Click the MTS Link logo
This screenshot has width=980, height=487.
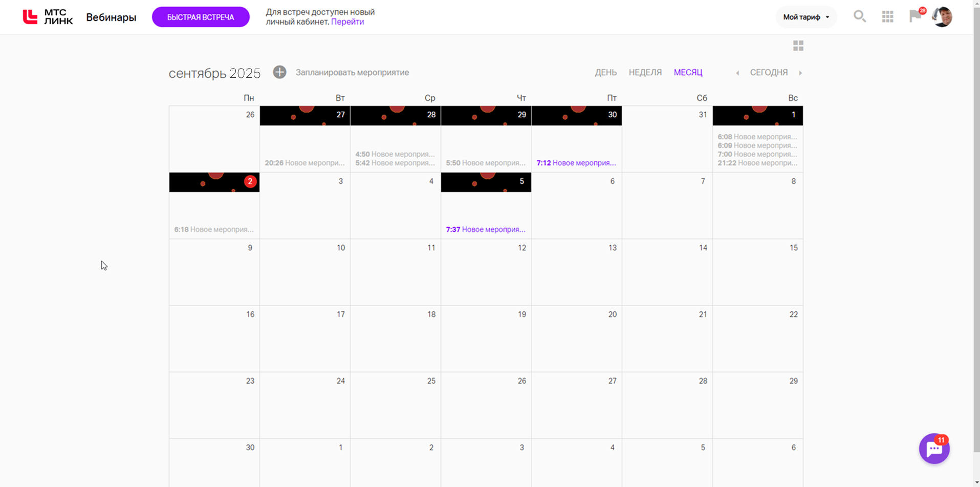coord(48,17)
